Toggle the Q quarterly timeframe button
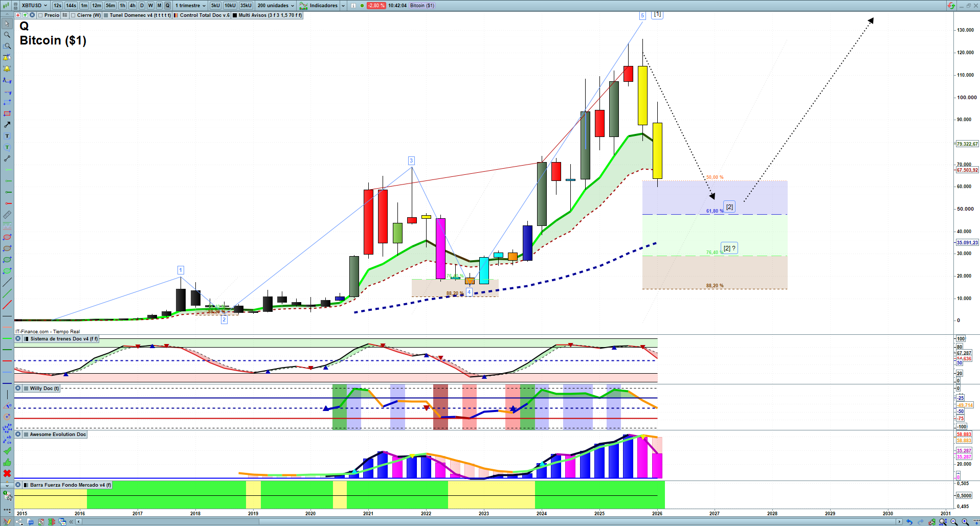Image resolution: width=980 pixels, height=526 pixels. pos(167,6)
